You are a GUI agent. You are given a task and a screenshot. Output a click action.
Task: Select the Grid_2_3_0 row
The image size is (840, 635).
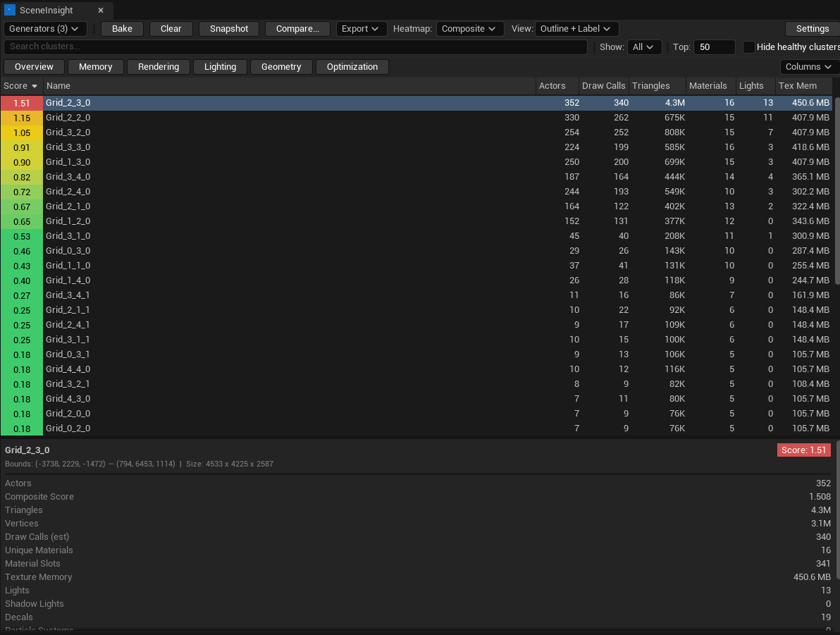pos(416,103)
